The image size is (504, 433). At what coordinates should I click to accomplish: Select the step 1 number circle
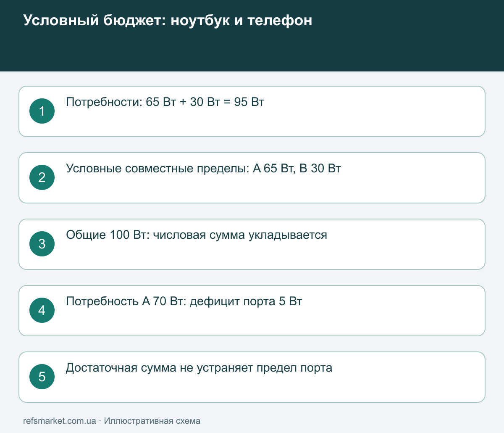click(42, 111)
